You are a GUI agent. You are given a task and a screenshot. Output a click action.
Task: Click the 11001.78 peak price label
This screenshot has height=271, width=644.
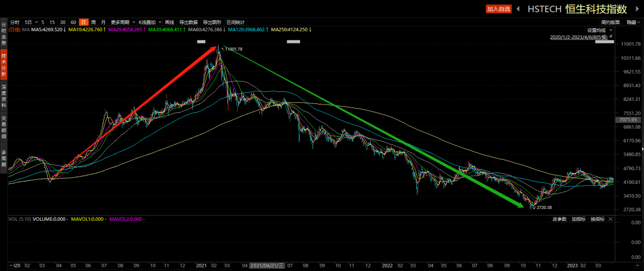coord(233,49)
